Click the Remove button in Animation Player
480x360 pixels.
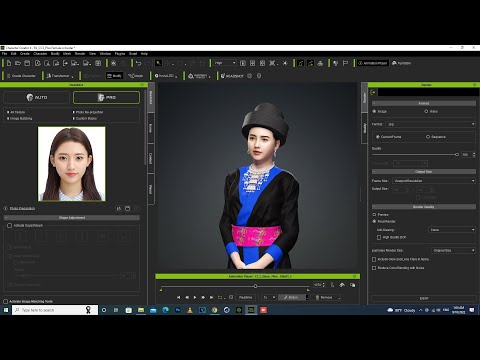326,297
